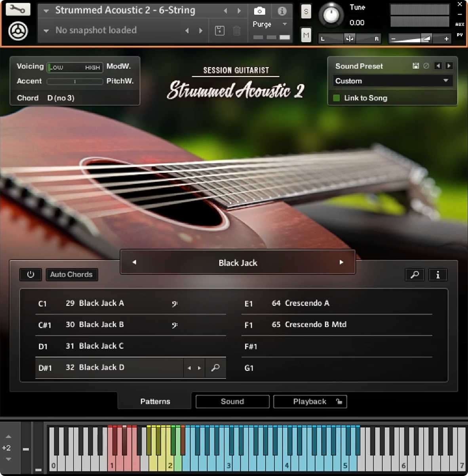Toggle the Solo S button
Screen dimensions: 468x476
(306, 12)
